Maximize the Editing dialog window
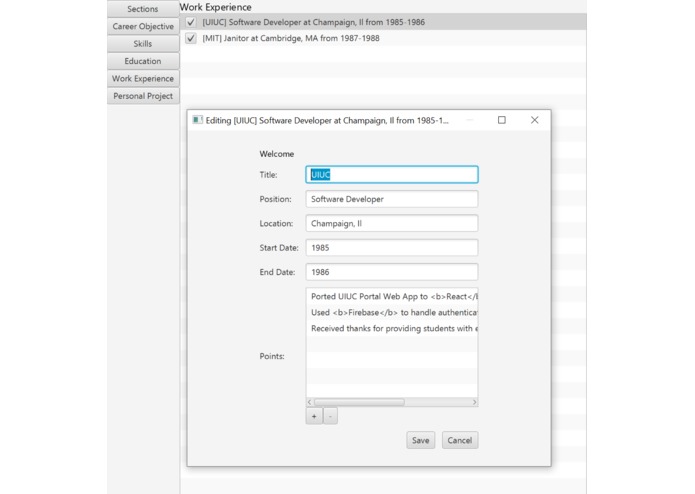Viewport: 695px width, 494px height. coord(502,120)
